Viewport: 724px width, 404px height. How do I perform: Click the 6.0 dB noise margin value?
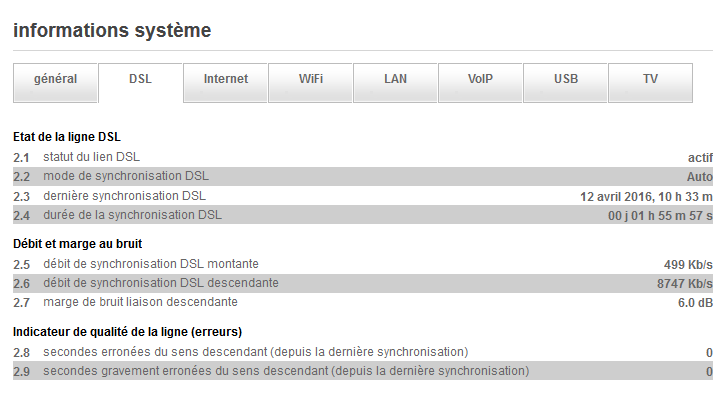click(695, 302)
